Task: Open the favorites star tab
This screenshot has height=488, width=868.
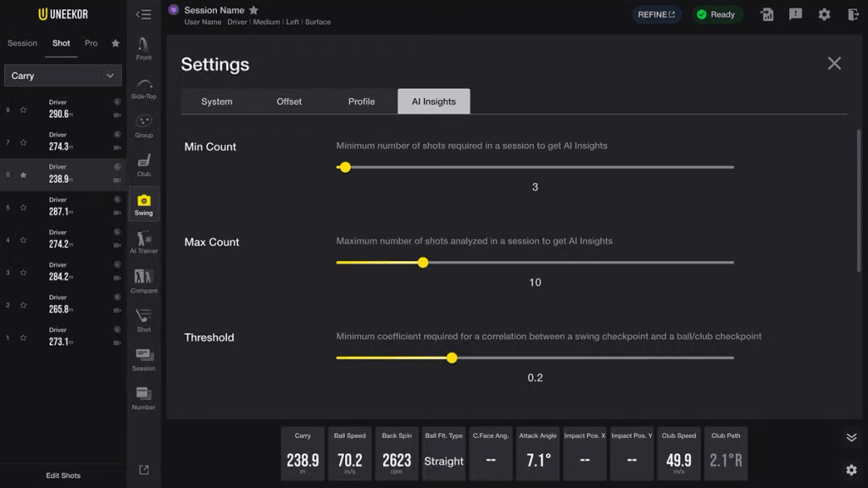Action: (115, 43)
